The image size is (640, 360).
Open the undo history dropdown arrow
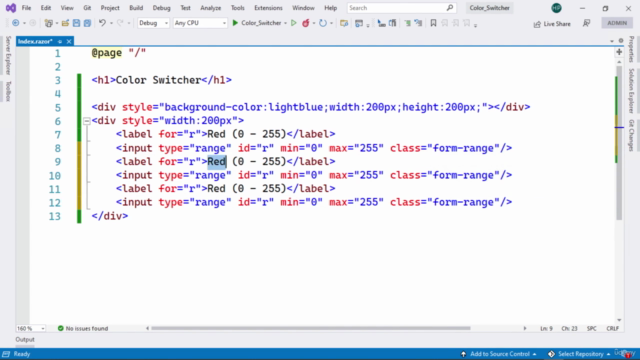click(111, 23)
